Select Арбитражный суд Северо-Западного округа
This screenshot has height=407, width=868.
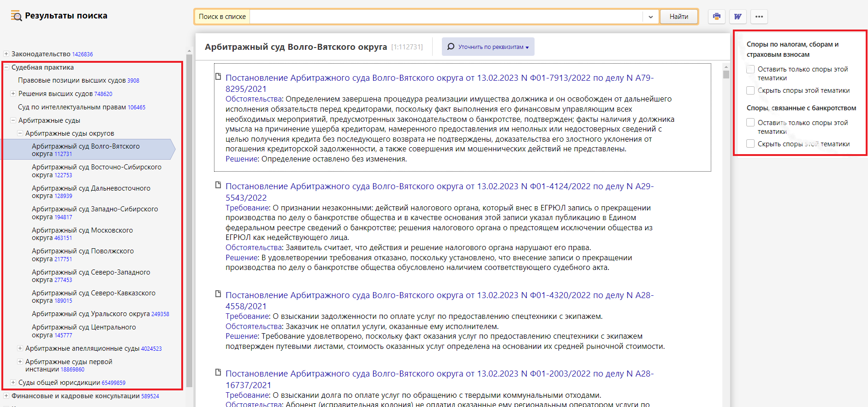(91, 276)
